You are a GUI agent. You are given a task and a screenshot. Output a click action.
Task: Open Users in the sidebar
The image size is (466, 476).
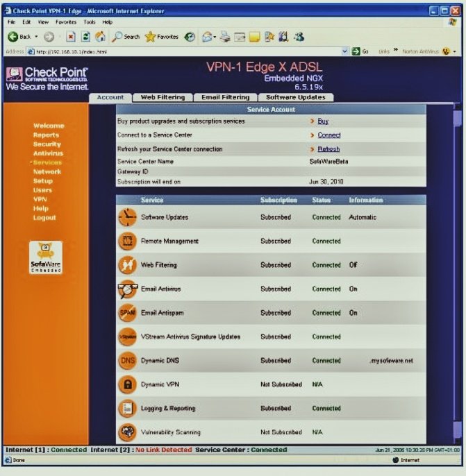click(42, 190)
